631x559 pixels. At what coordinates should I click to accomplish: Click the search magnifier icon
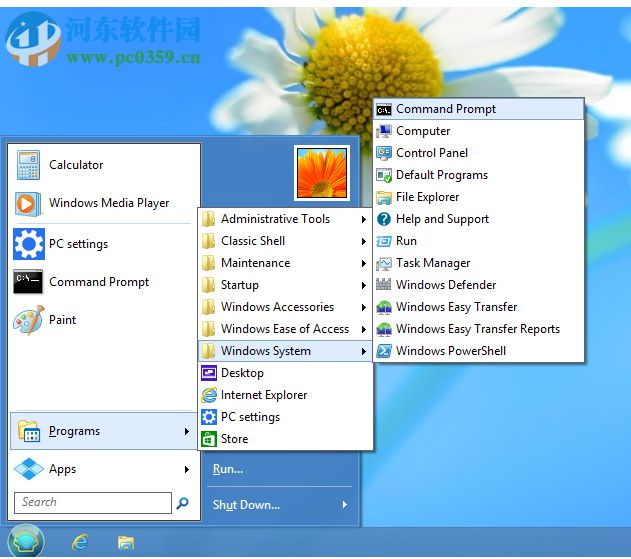[183, 502]
